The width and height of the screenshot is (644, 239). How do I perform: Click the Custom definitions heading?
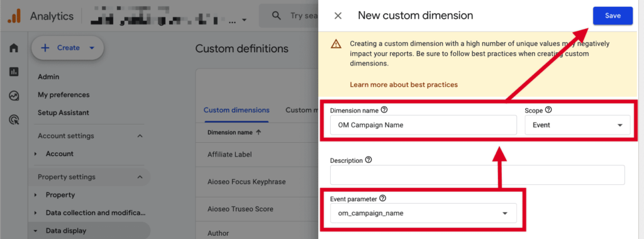242,48
